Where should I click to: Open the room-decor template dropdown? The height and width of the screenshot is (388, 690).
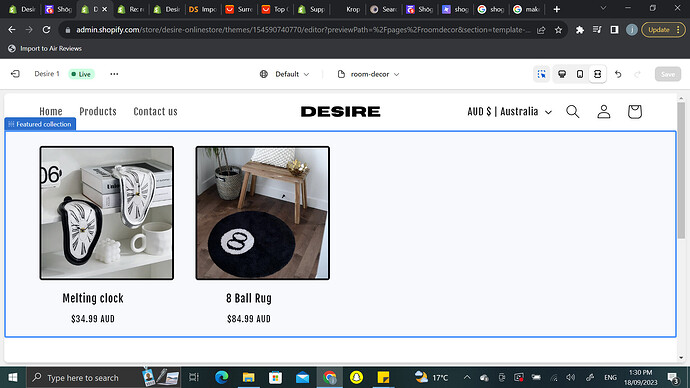click(368, 74)
